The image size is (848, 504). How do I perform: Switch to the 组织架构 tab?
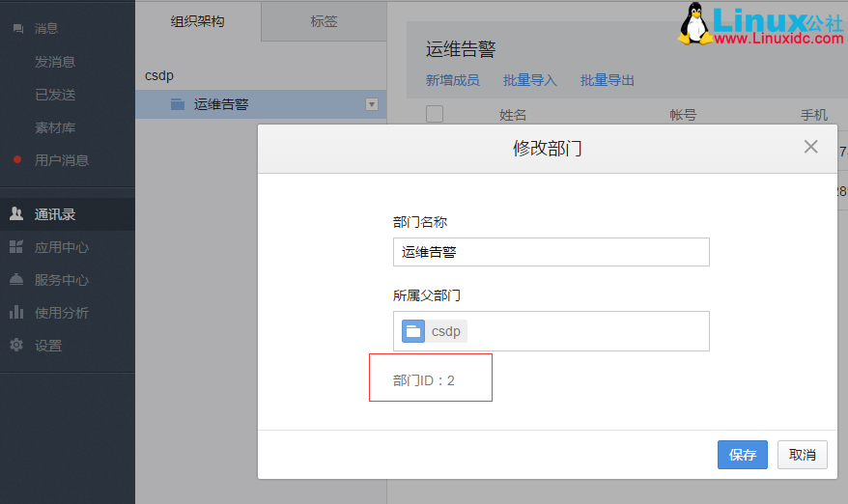click(198, 21)
